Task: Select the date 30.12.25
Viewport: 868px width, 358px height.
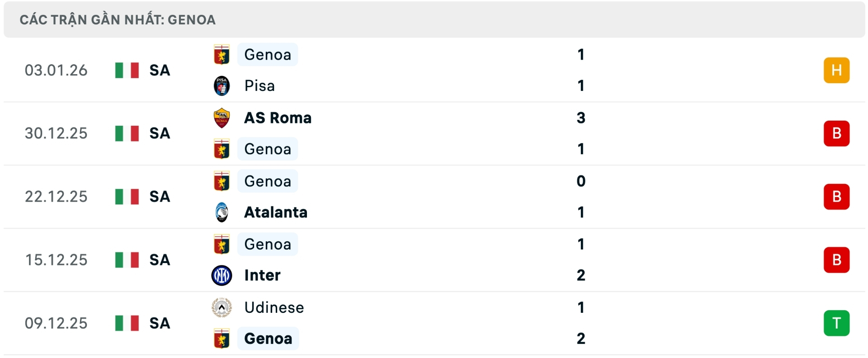Action: pos(57,133)
